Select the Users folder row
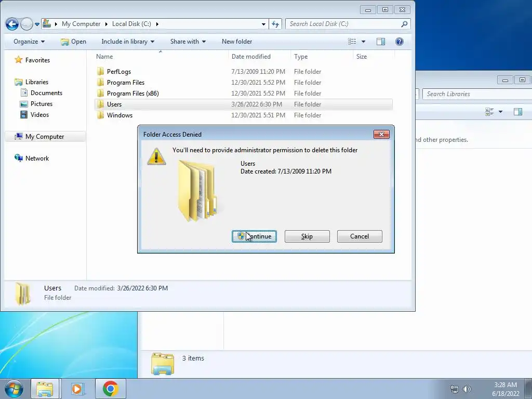 coord(243,104)
